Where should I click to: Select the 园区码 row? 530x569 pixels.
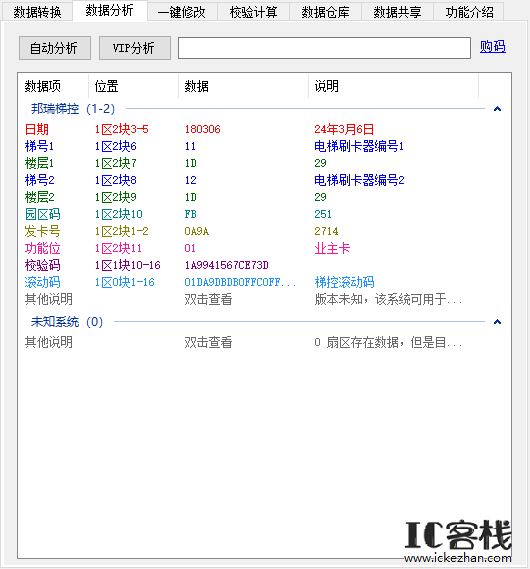[264, 214]
